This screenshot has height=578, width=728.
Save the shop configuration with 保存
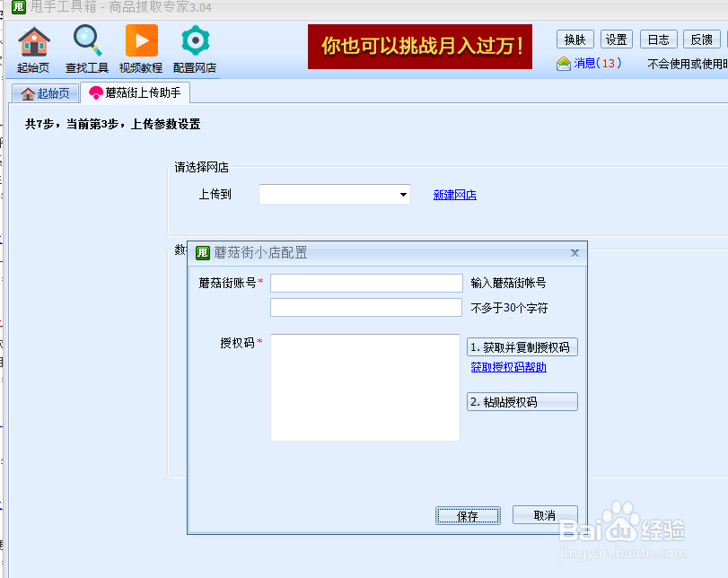pyautogui.click(x=468, y=516)
